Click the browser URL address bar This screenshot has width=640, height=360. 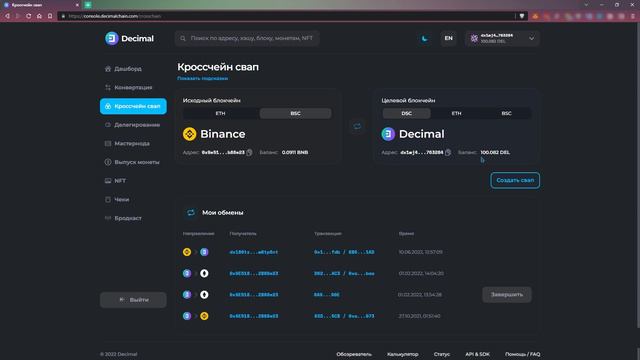click(x=286, y=16)
